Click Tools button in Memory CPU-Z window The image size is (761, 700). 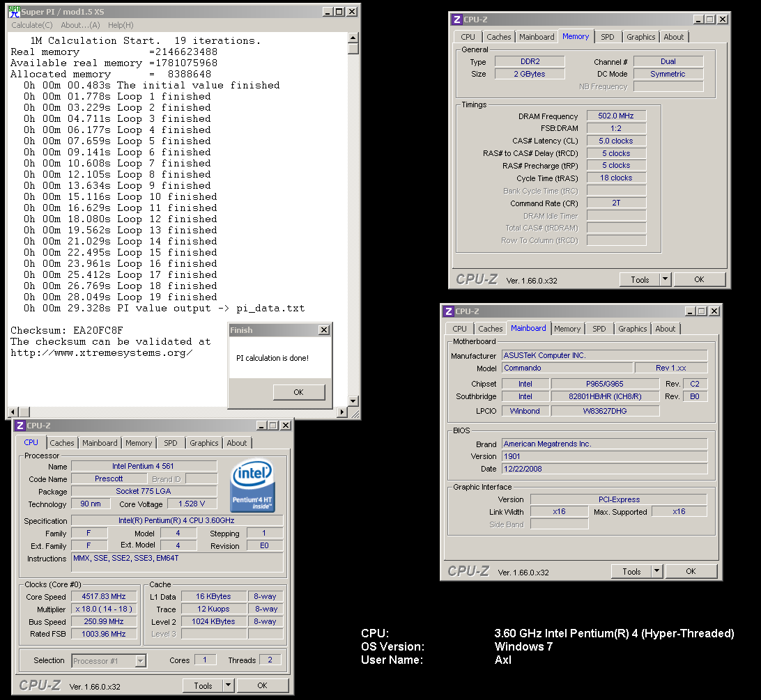(x=640, y=279)
